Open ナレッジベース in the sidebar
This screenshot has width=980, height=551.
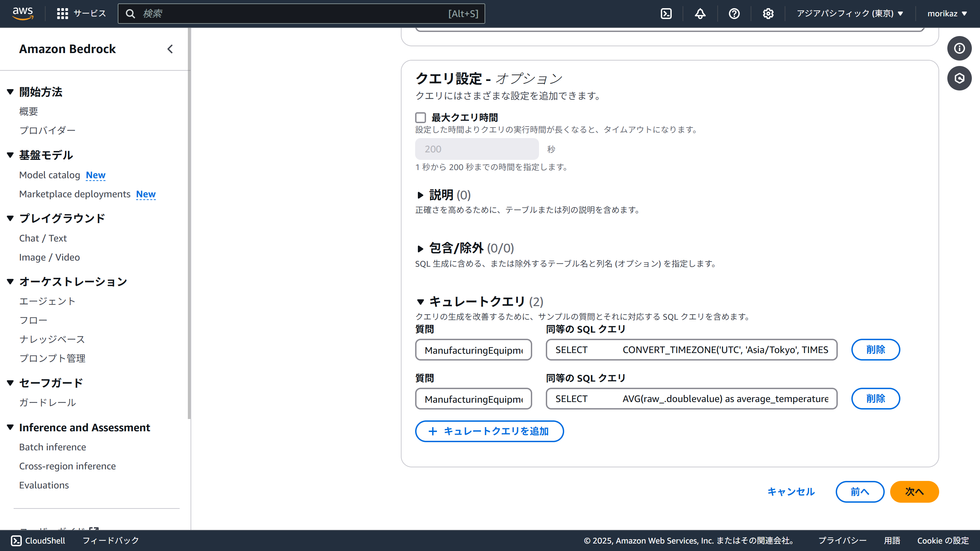52,339
